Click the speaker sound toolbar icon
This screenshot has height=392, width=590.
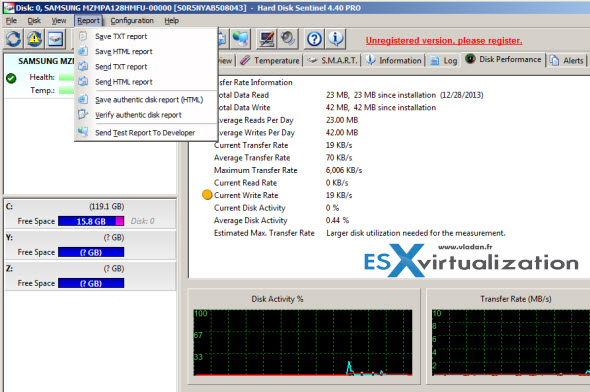pyautogui.click(x=288, y=39)
